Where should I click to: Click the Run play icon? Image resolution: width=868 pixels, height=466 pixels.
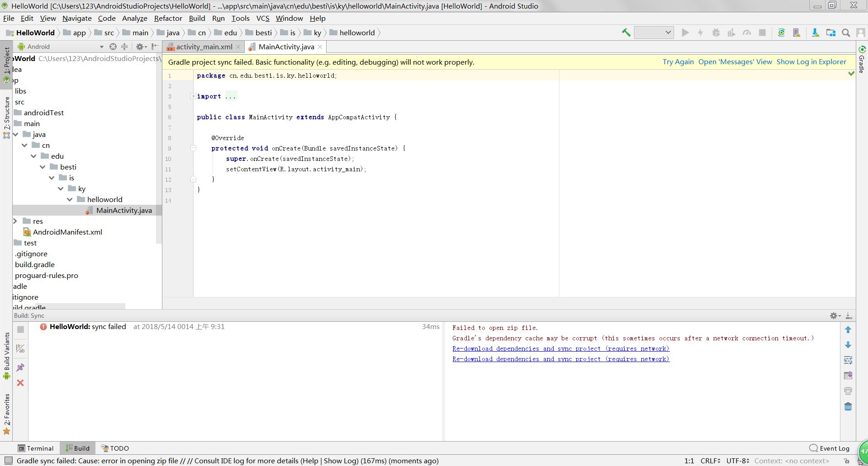(685, 33)
